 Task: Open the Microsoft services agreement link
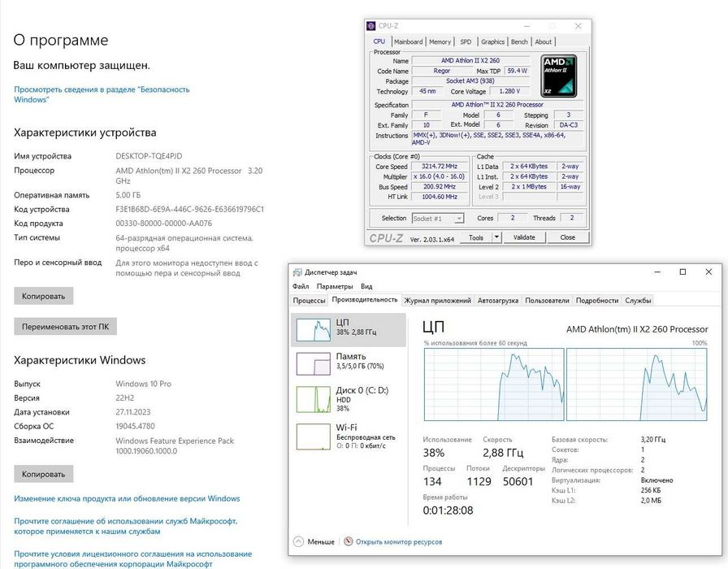coord(125,526)
